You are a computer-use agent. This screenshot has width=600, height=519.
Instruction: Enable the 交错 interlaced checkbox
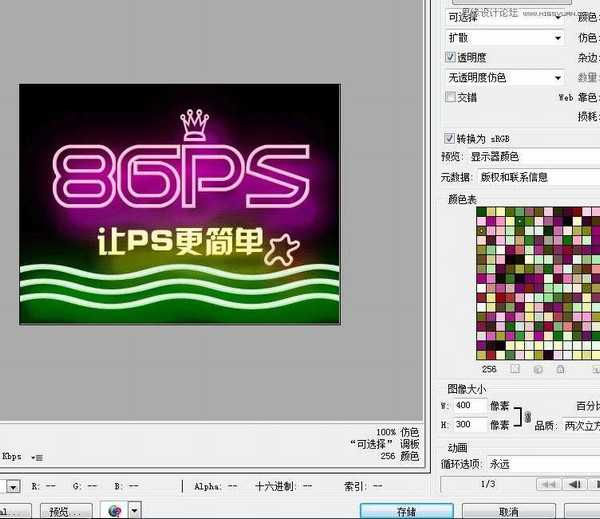point(450,98)
